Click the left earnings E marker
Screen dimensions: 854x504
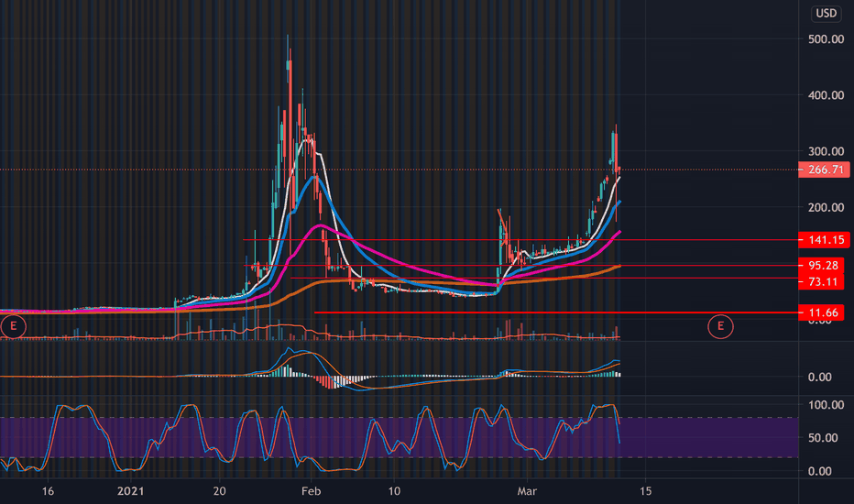[13, 326]
